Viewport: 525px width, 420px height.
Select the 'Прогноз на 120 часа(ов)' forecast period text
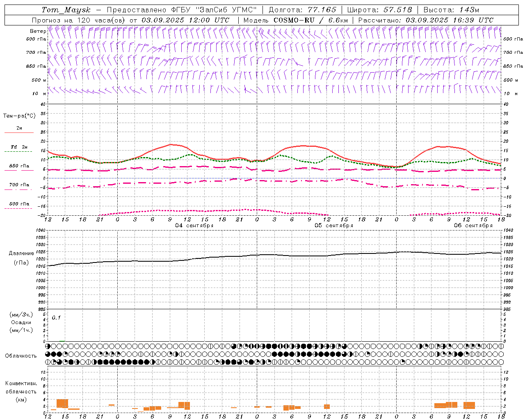click(79, 20)
